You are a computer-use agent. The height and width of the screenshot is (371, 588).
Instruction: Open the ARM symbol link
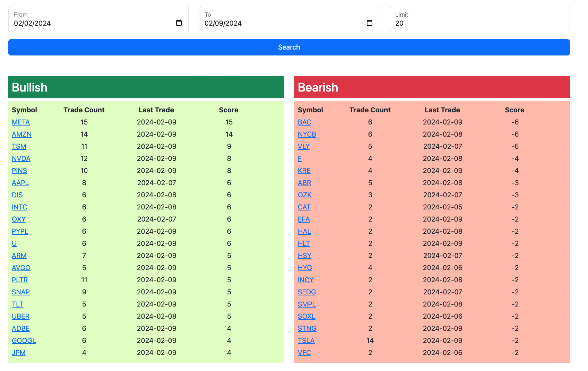pyautogui.click(x=19, y=256)
